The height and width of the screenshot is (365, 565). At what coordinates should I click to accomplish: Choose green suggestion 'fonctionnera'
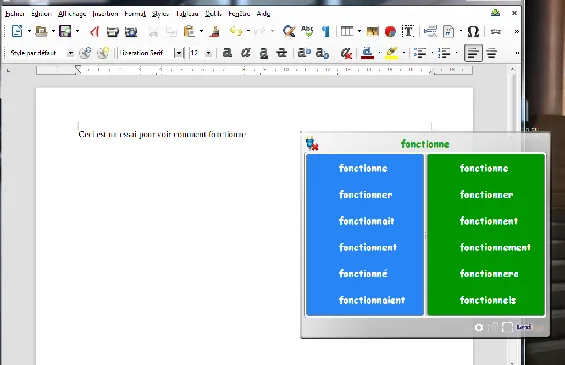pos(489,274)
